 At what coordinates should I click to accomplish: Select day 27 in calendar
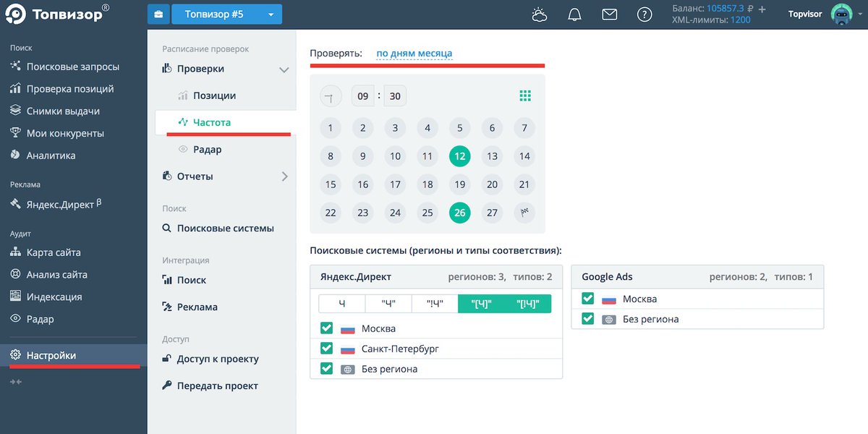(492, 213)
